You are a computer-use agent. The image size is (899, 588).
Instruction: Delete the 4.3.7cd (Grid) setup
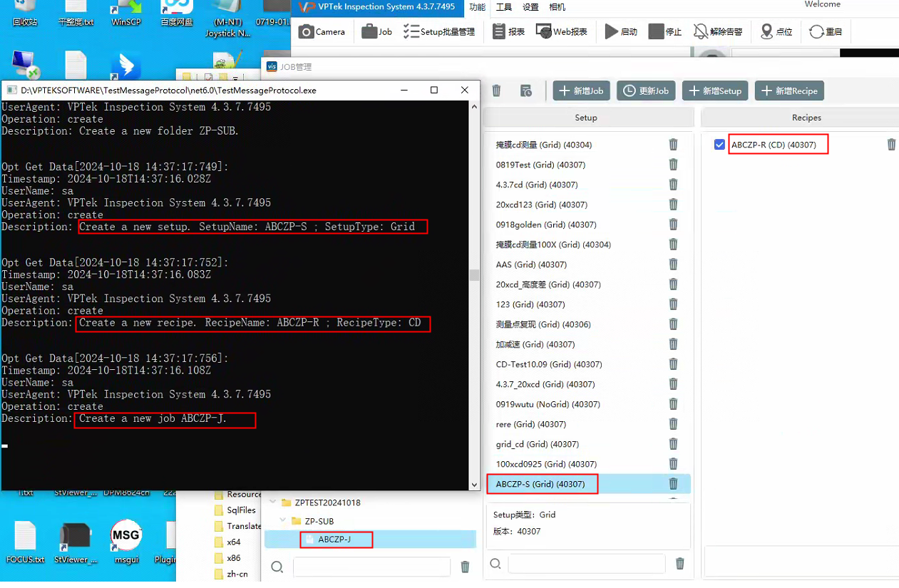click(x=673, y=185)
